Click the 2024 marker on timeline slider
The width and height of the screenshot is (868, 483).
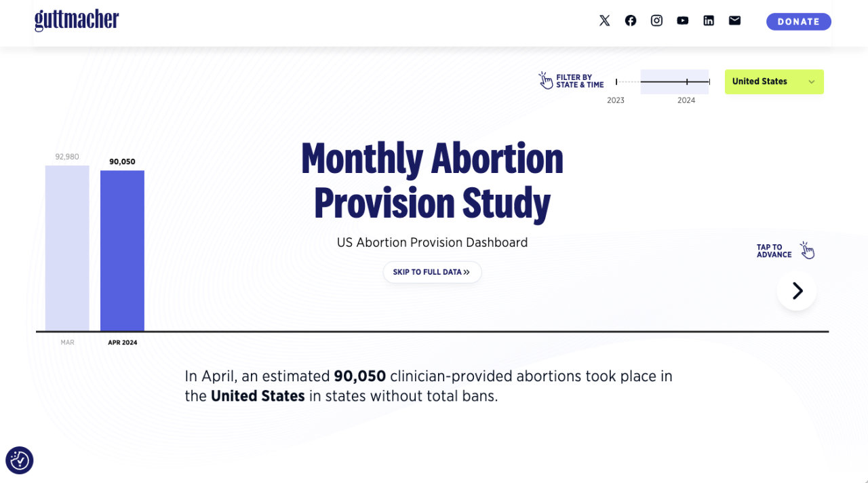pyautogui.click(x=687, y=81)
